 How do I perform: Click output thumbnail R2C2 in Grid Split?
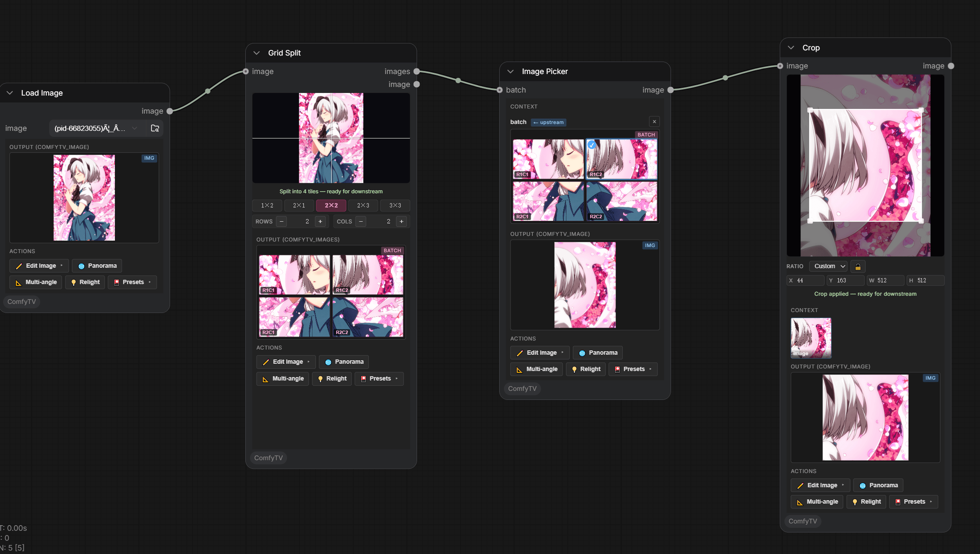368,317
